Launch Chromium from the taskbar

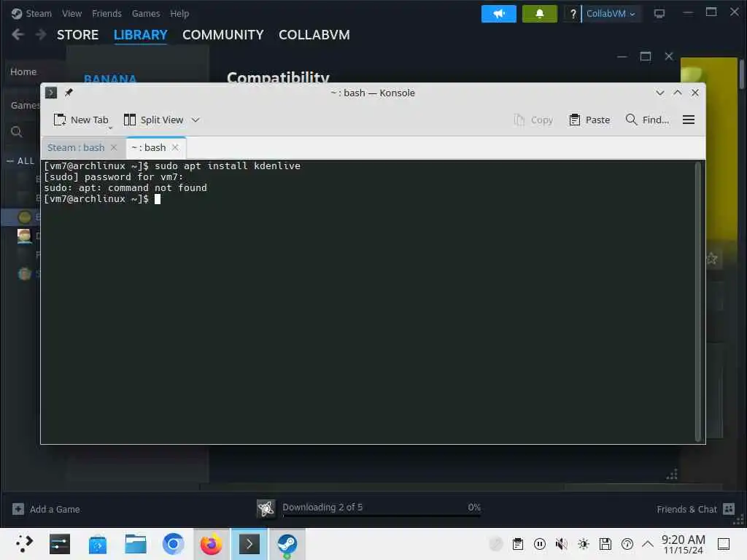(173, 544)
